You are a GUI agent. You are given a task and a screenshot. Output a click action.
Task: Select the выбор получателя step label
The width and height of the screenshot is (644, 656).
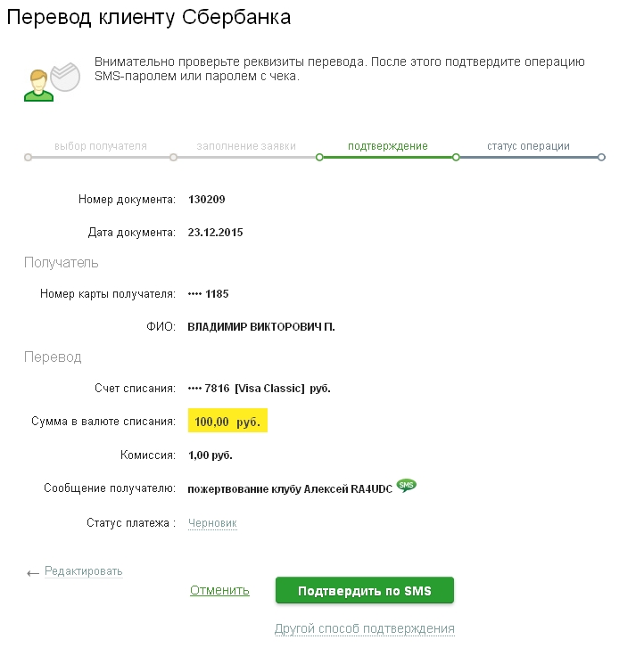point(100,146)
